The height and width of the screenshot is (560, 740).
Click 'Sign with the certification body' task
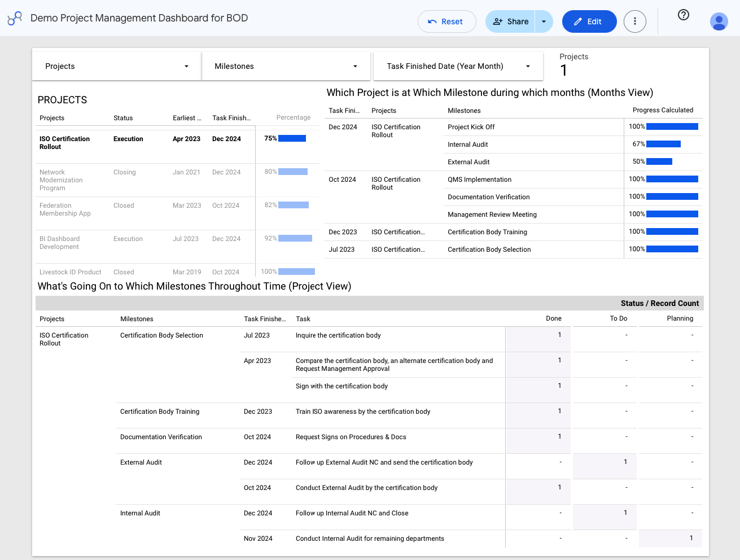click(x=341, y=386)
